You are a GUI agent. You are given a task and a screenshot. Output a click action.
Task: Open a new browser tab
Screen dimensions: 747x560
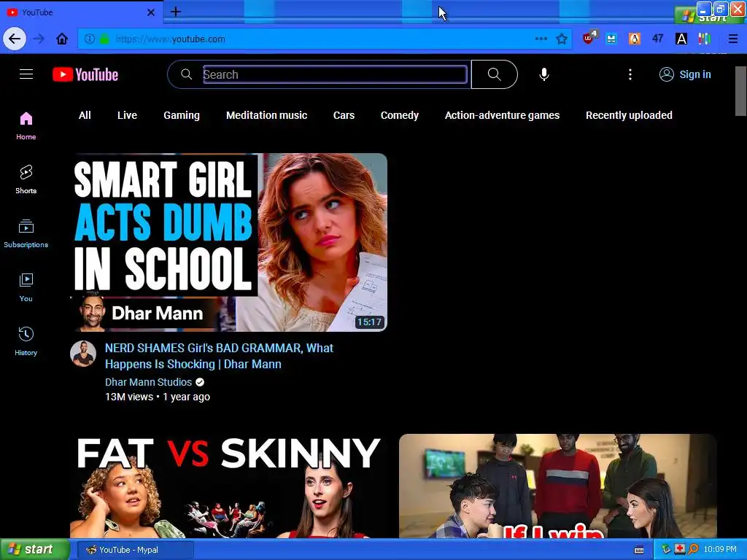176,12
